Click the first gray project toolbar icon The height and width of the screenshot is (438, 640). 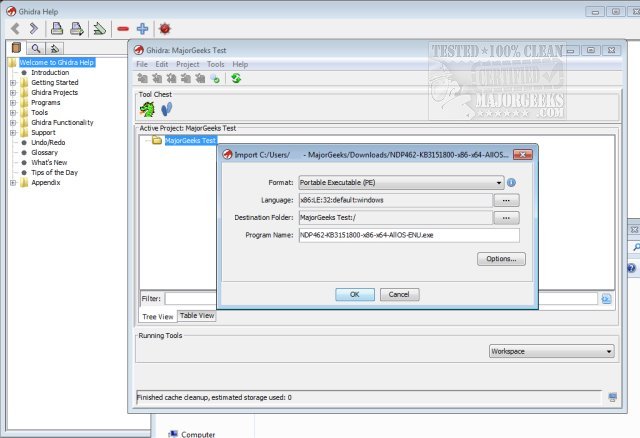point(142,78)
